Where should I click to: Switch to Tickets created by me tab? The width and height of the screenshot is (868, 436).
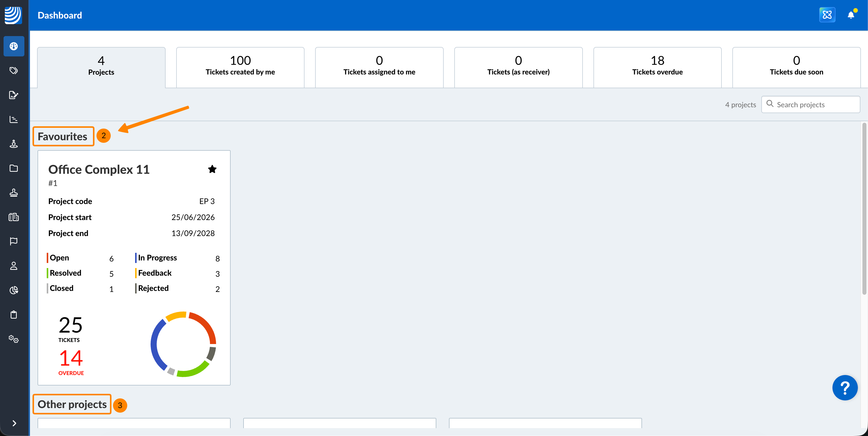pyautogui.click(x=240, y=67)
